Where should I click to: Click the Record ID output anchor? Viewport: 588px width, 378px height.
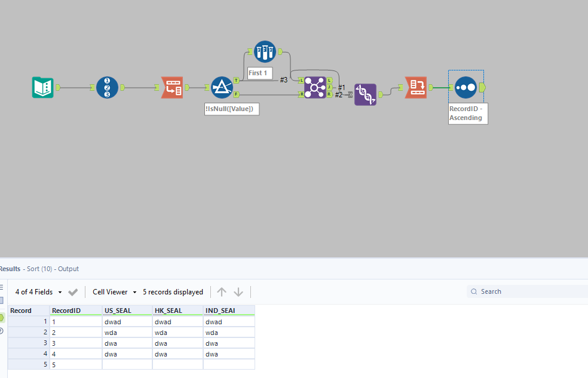coord(122,87)
